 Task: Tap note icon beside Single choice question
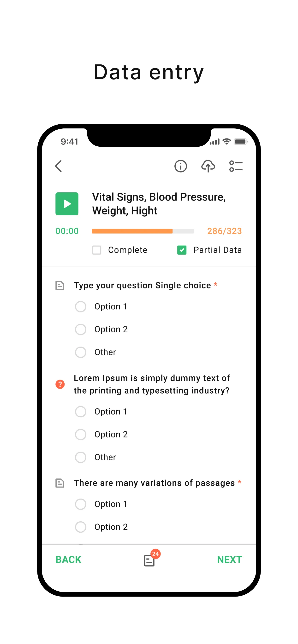coord(60,286)
